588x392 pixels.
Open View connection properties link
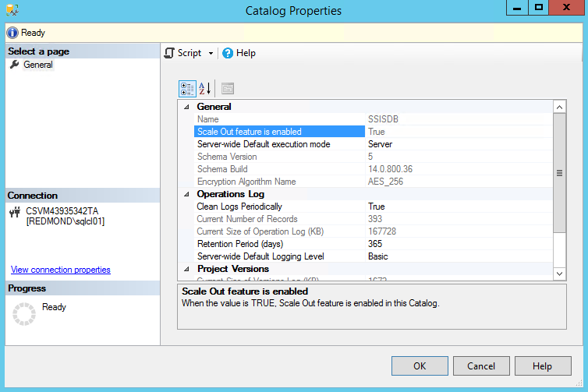point(61,270)
